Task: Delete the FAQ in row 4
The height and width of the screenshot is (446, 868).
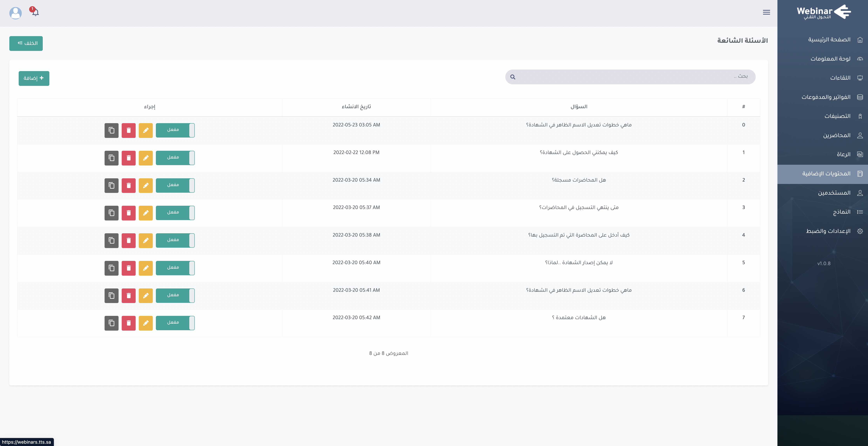Action: coord(129,240)
